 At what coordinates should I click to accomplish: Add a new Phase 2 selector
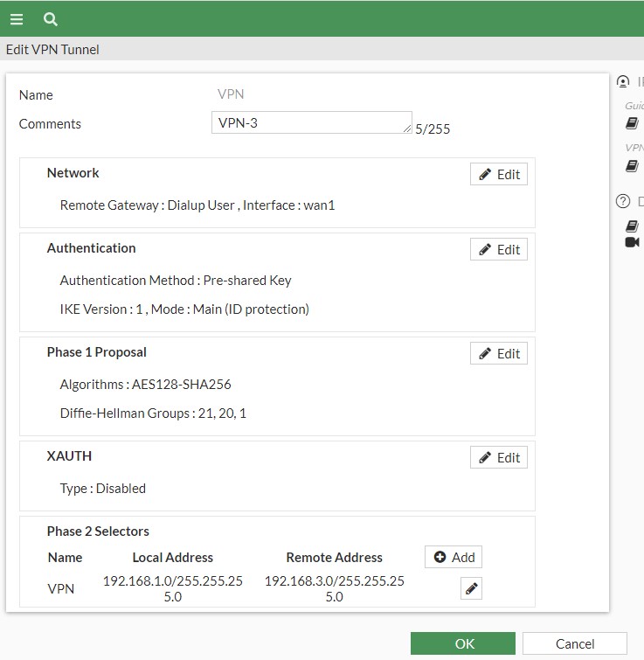point(454,557)
